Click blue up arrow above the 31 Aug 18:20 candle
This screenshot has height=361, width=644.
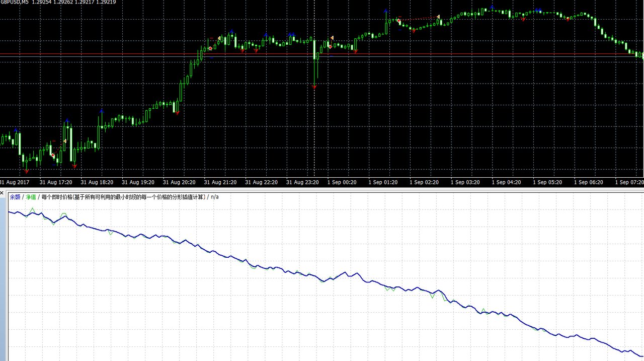coord(101,111)
